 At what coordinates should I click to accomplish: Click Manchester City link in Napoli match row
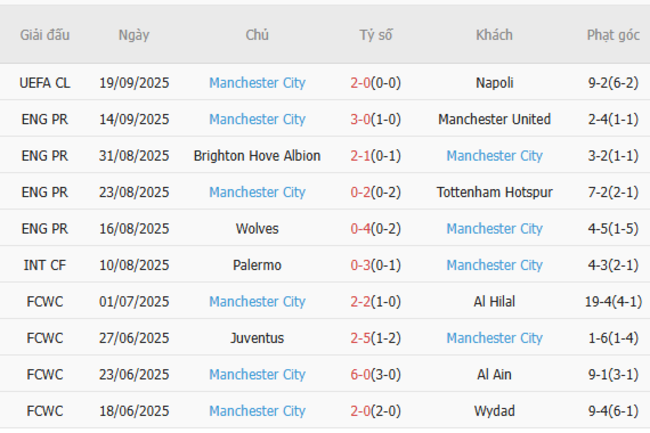pyautogui.click(x=257, y=83)
